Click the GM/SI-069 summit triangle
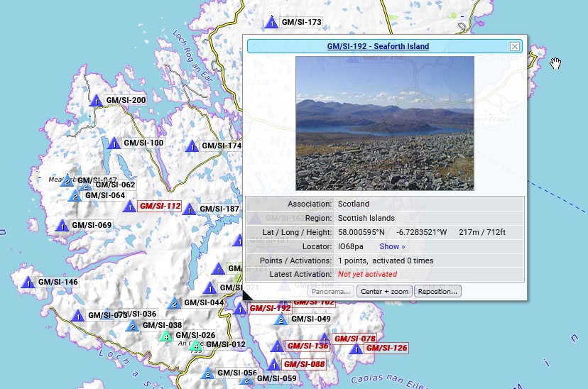 pyautogui.click(x=62, y=226)
